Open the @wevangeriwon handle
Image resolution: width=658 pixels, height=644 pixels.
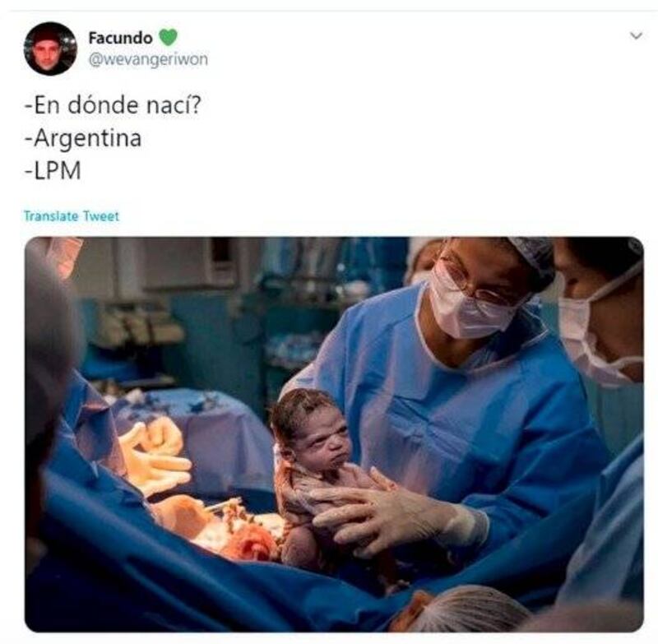148,59
